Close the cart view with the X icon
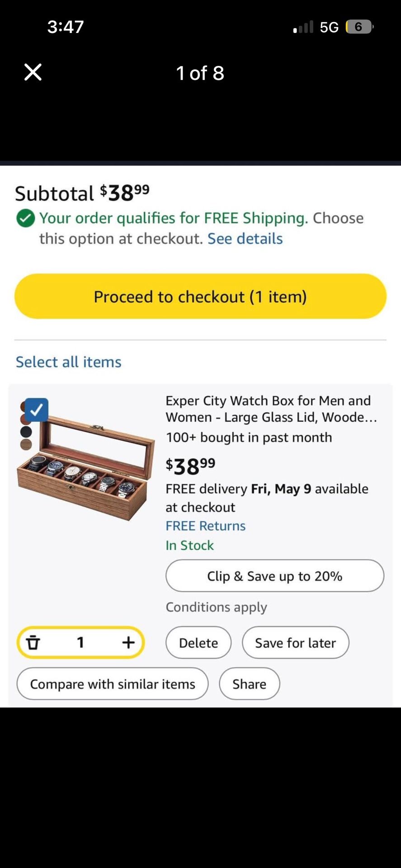This screenshot has height=868, width=401. pyautogui.click(x=32, y=71)
